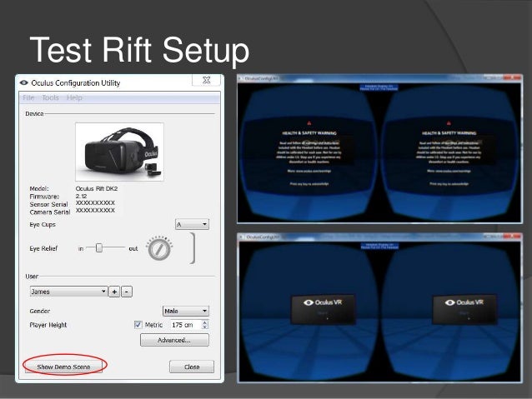The width and height of the screenshot is (532, 399).
Task: Click the 'Player Height' label
Action: pyautogui.click(x=48, y=325)
